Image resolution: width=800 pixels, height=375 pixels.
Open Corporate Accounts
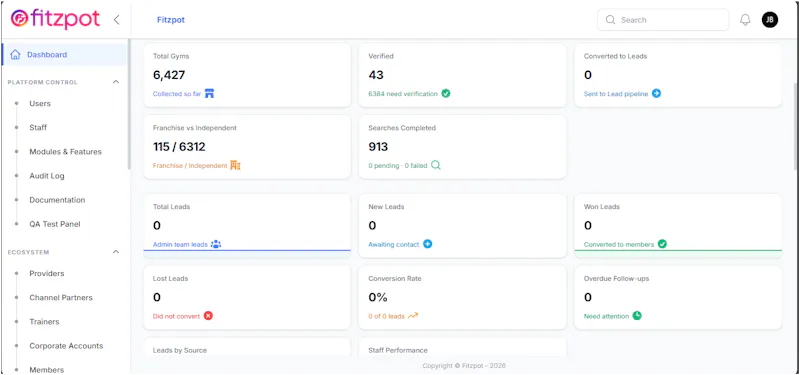click(x=66, y=346)
